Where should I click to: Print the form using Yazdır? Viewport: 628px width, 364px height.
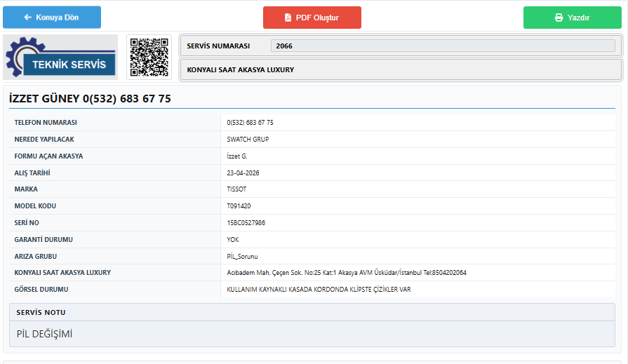(573, 18)
